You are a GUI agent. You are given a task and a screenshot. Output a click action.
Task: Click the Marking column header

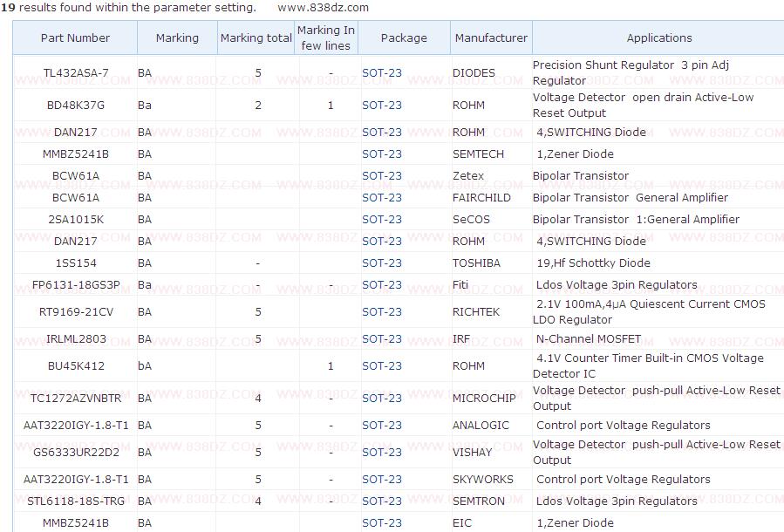click(177, 38)
